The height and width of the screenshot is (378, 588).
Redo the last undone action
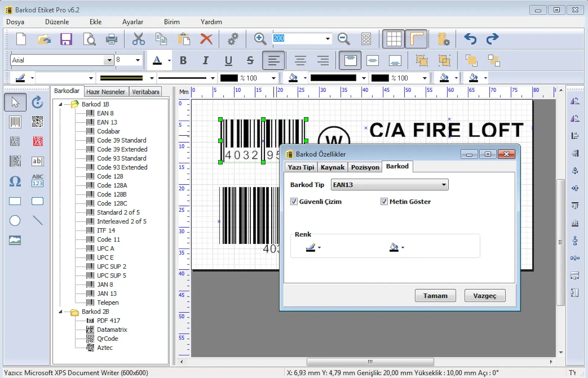[492, 39]
